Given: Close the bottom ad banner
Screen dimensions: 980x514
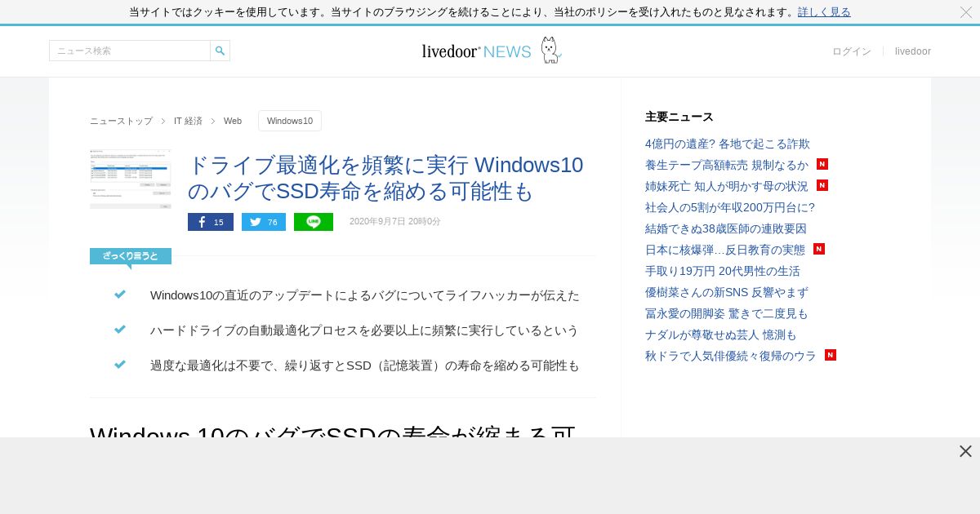Looking at the screenshot, I should pyautogui.click(x=965, y=451).
